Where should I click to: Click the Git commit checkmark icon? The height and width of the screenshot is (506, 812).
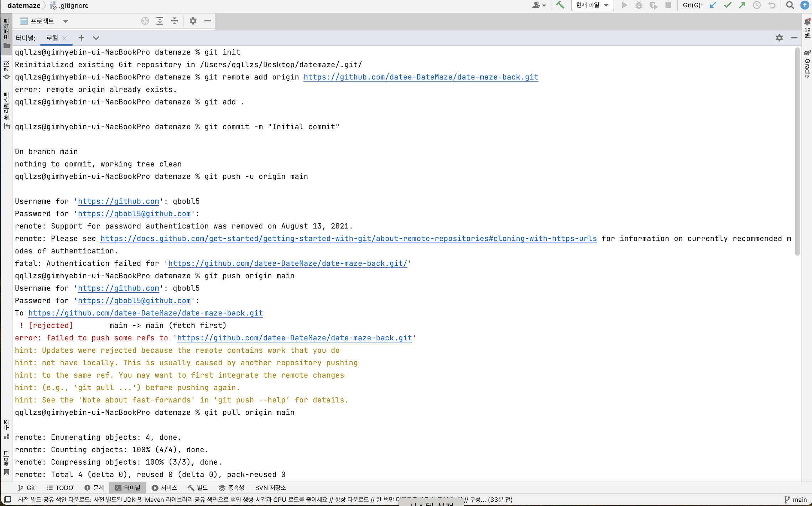[x=728, y=5]
